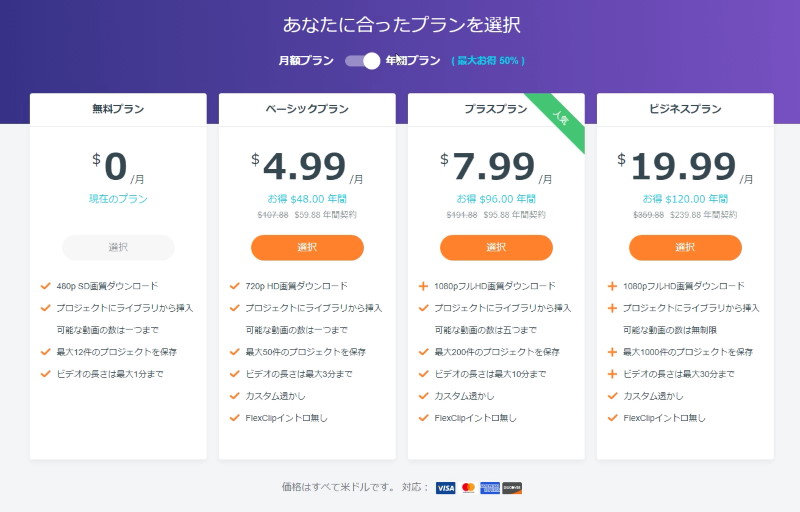Select the プラスプラン orange button
The height and width of the screenshot is (512, 800).
coord(496,247)
